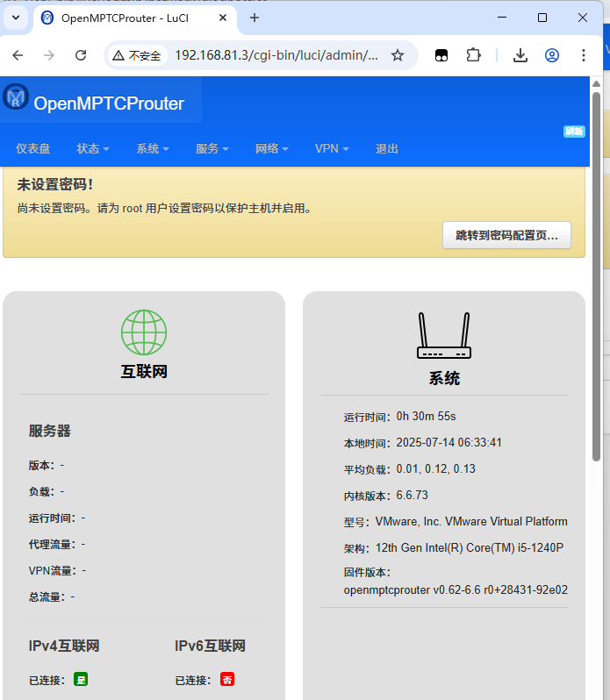
Task: Expand the 服务 dropdown menu
Action: click(x=212, y=148)
